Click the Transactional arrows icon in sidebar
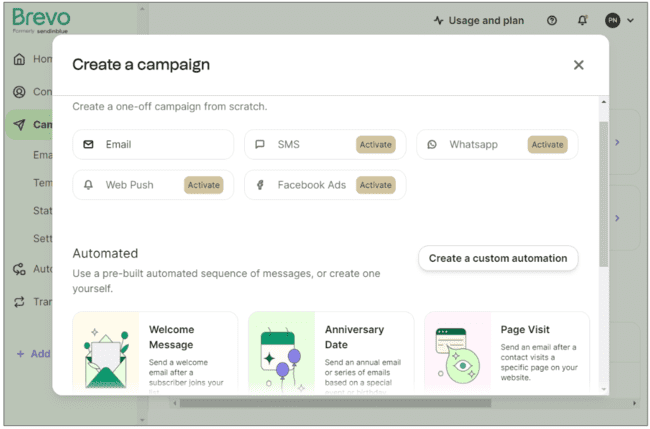 click(19, 302)
